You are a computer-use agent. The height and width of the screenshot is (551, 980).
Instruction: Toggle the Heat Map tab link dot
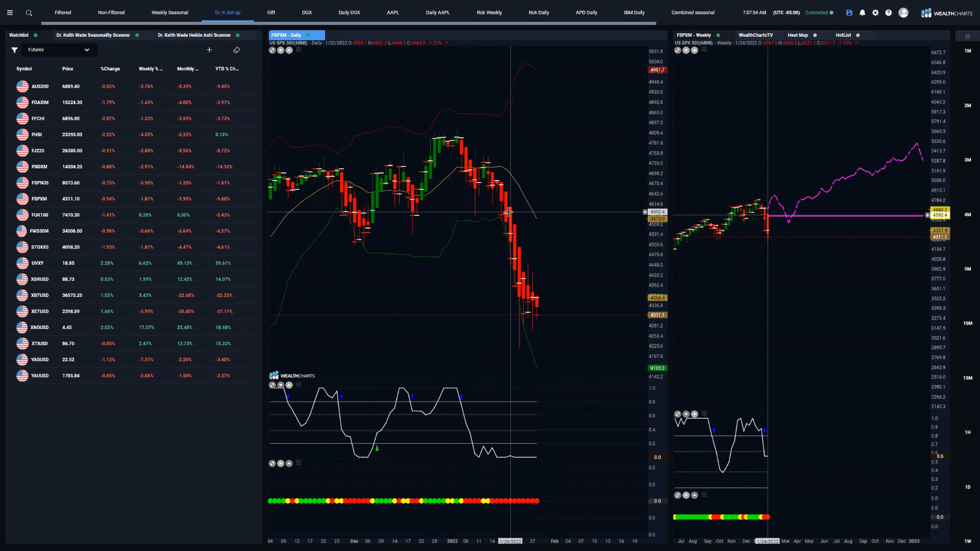(815, 35)
